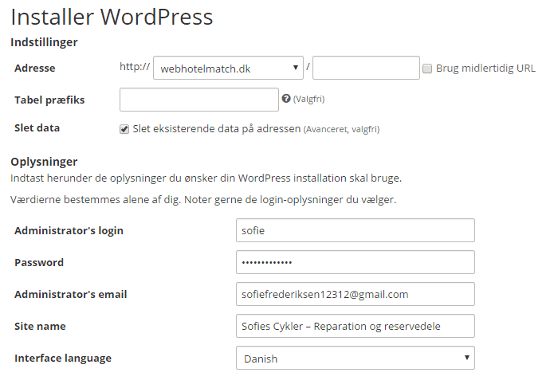The height and width of the screenshot is (392, 546).
Task: Click the Administrator's email label
Action: click(71, 295)
